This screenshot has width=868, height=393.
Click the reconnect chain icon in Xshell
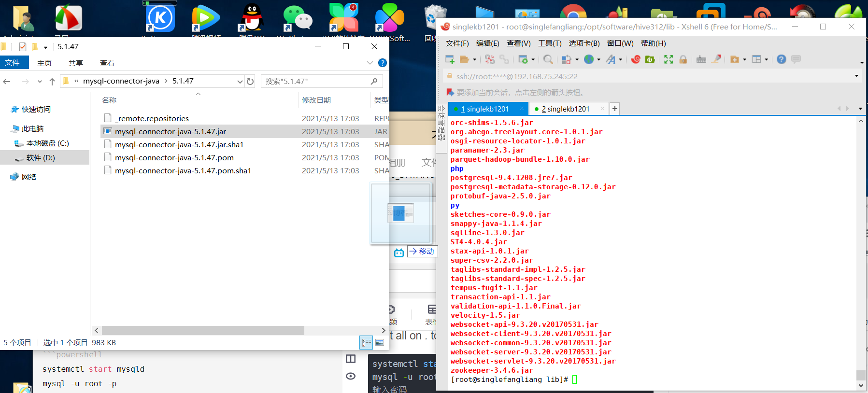[504, 59]
